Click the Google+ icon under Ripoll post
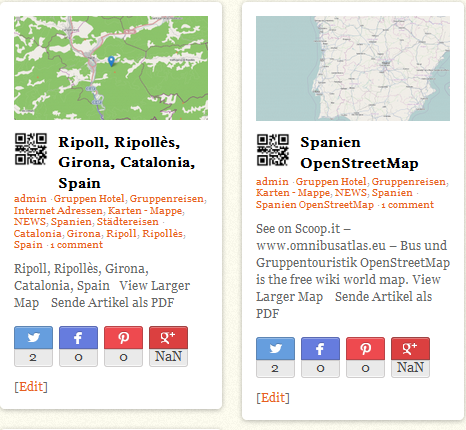 168,338
